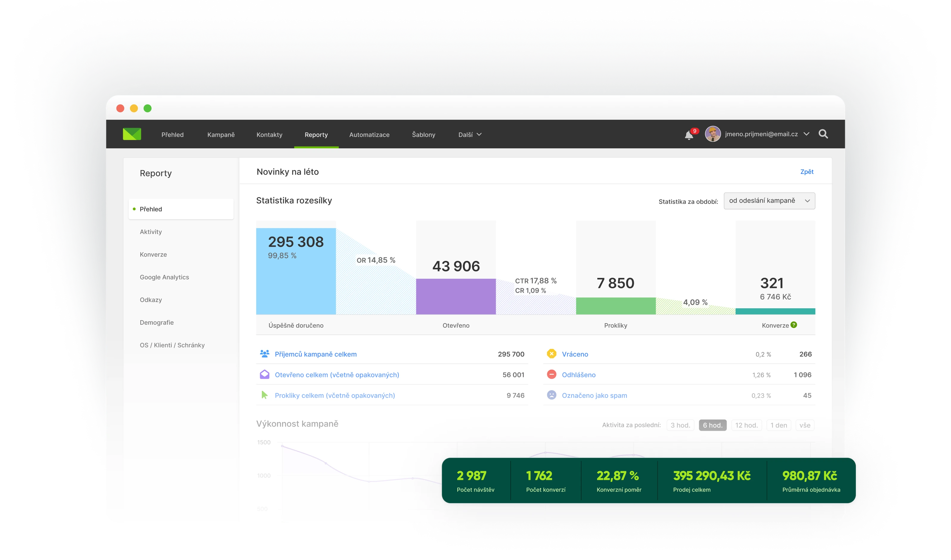Expand the account menu chevron next to email

coord(806,134)
